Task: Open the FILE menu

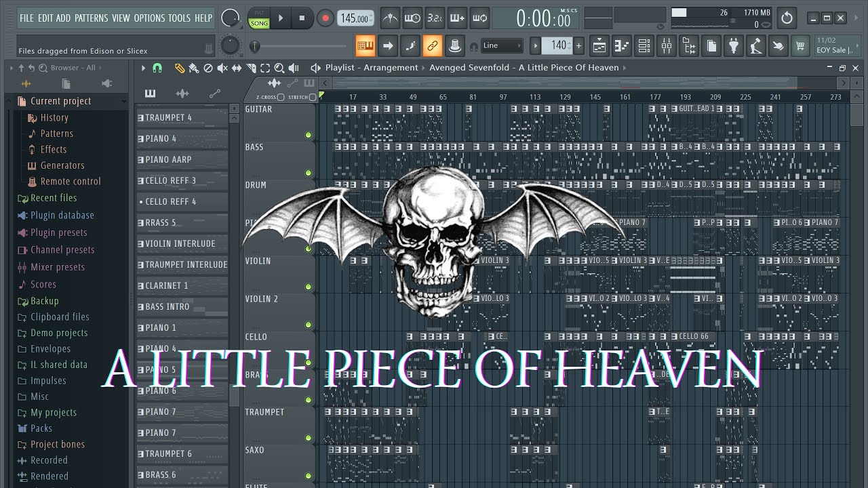Action: [x=26, y=18]
